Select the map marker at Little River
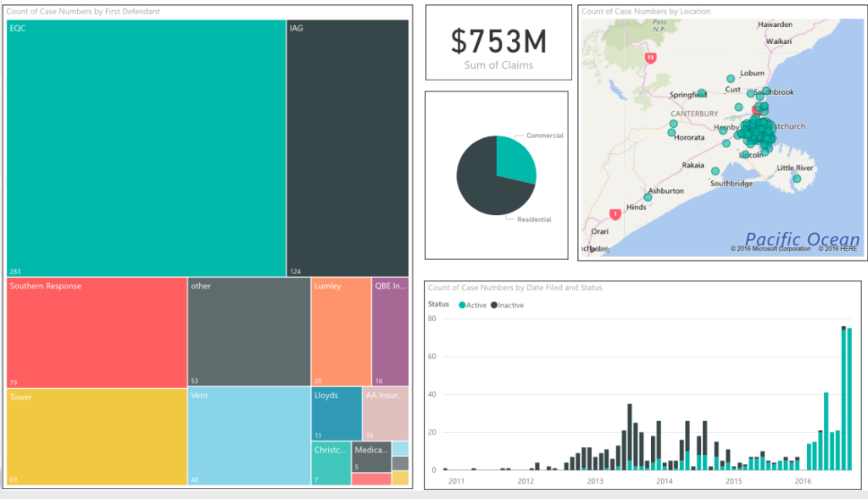The width and height of the screenshot is (868, 499). tap(797, 178)
